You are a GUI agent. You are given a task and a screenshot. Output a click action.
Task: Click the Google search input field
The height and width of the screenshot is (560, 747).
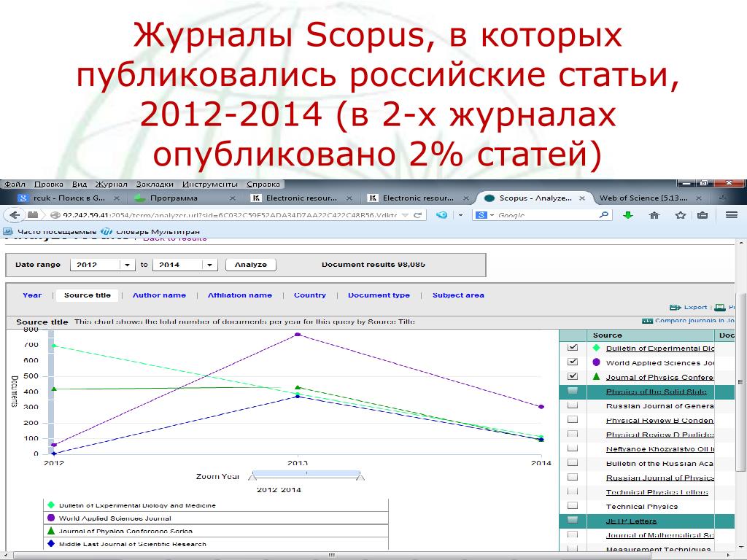click(547, 215)
